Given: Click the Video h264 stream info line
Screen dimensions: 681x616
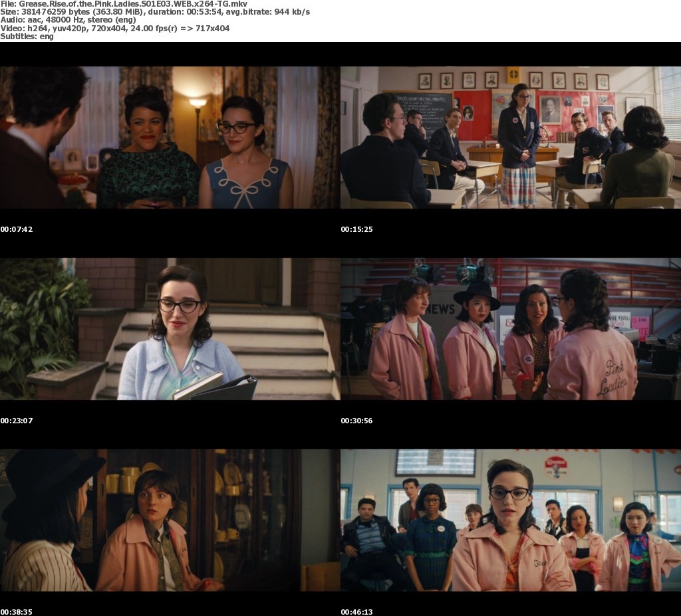Looking at the screenshot, I should point(114,28).
